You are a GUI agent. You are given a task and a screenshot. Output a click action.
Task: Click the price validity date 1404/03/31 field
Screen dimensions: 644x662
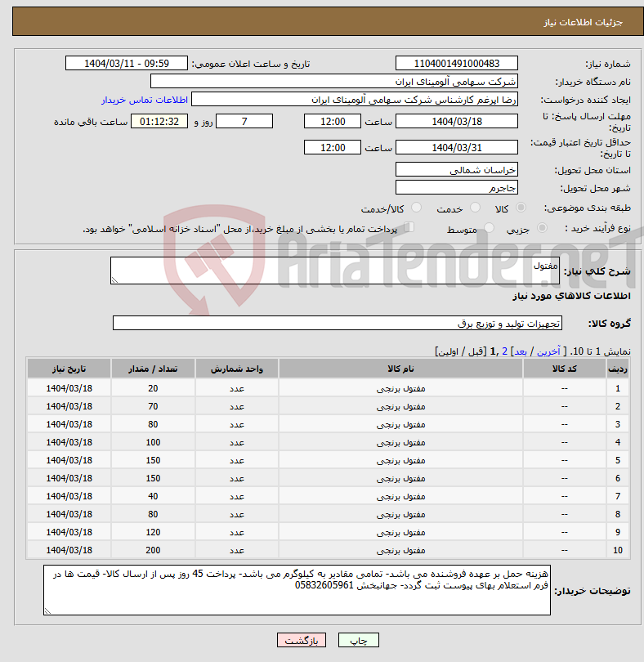pos(457,148)
